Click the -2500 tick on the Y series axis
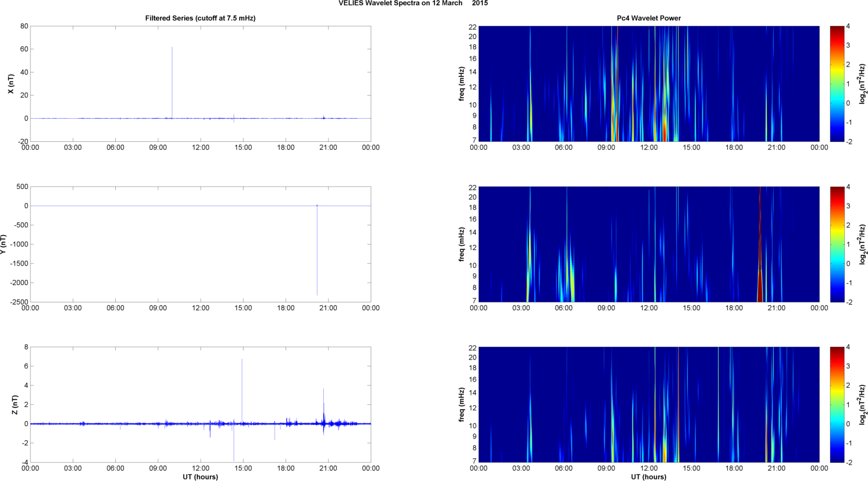 click(18, 302)
